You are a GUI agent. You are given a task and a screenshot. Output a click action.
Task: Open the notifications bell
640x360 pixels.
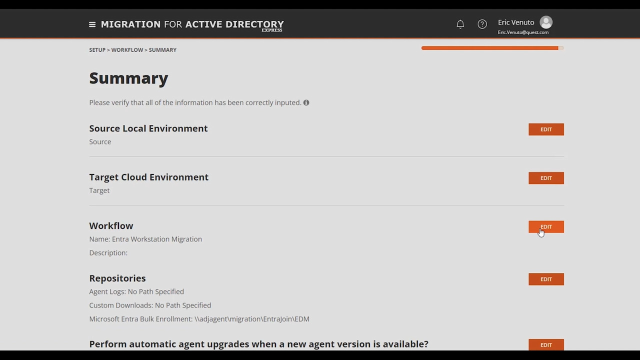pyautogui.click(x=460, y=24)
